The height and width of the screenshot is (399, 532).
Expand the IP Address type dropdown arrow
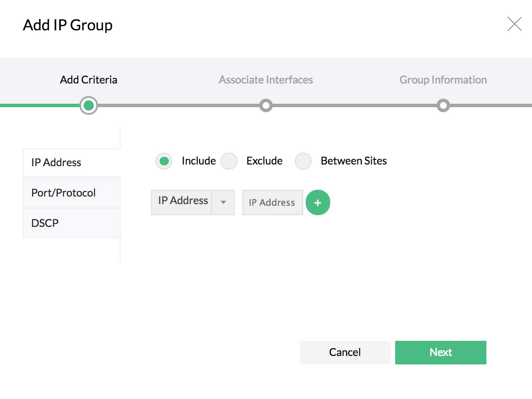223,202
